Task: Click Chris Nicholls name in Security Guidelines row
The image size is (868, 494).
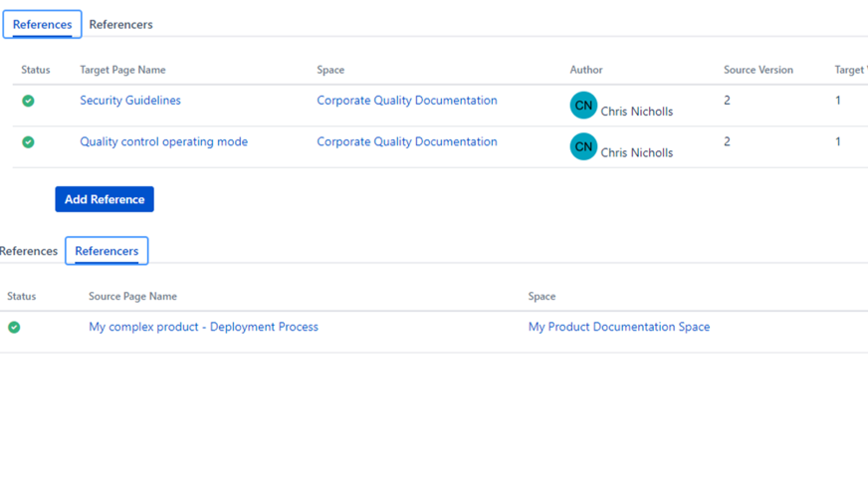Action: 636,112
